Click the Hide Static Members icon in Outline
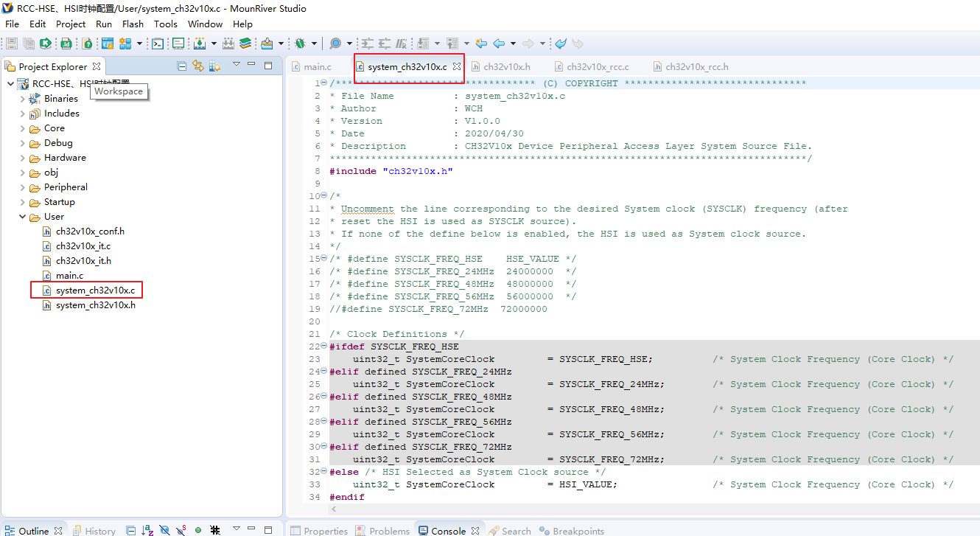 click(x=181, y=530)
